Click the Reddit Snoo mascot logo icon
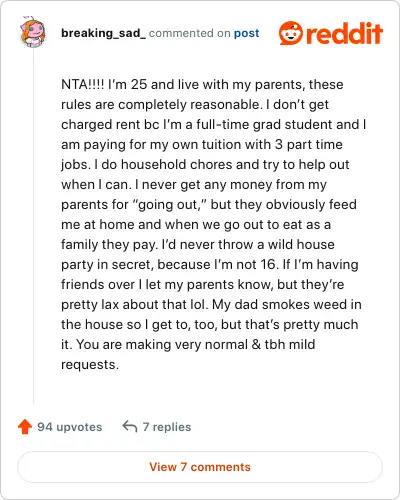Image resolution: width=400 pixels, height=500 pixels. [x=291, y=33]
